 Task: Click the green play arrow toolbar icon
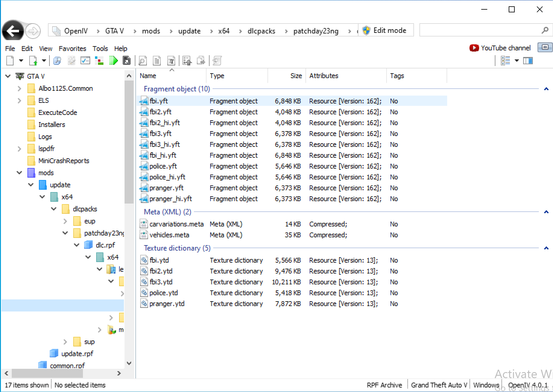(x=113, y=61)
